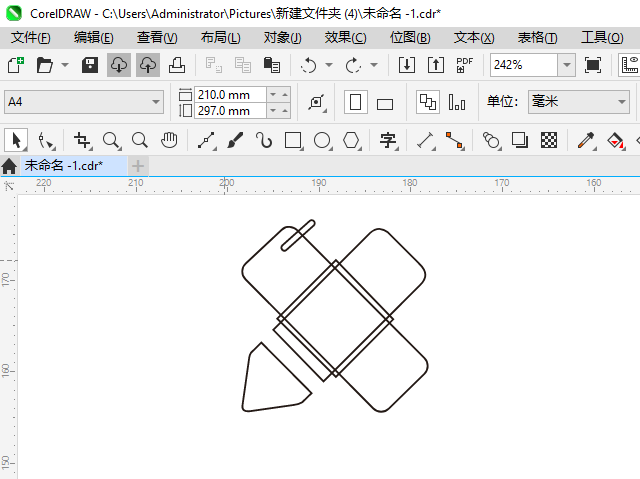Click the Export icon

coord(436,65)
